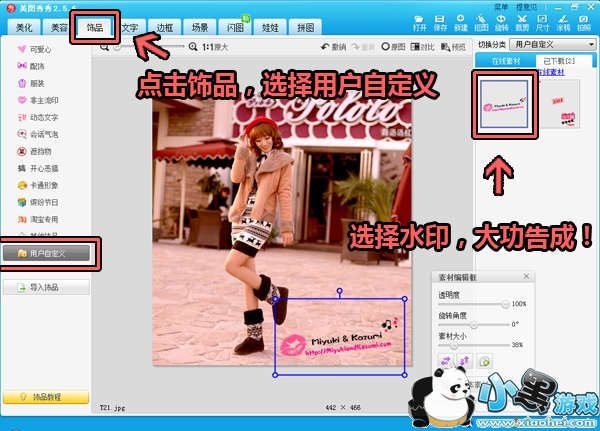
Task: Select the 缤纷节日 category
Action: pos(38,202)
